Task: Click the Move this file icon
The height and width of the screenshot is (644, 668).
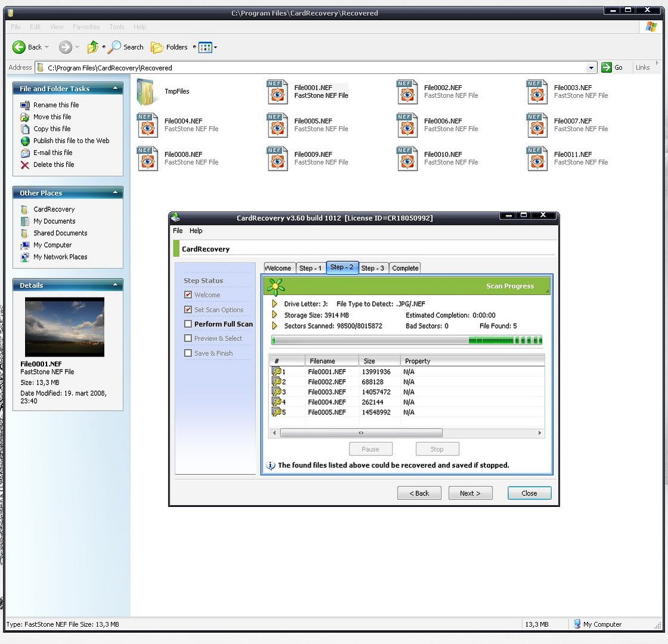Action: tap(25, 117)
